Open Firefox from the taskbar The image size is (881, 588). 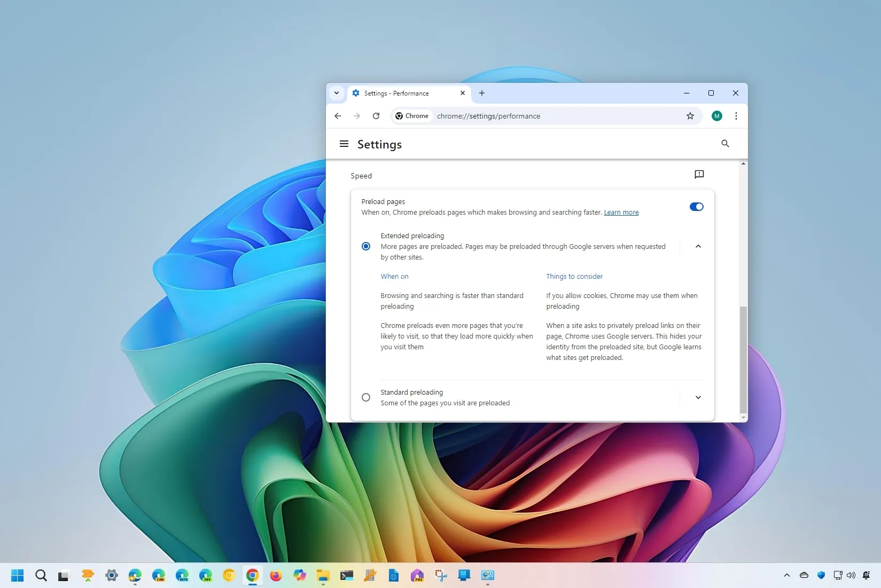pos(276,575)
